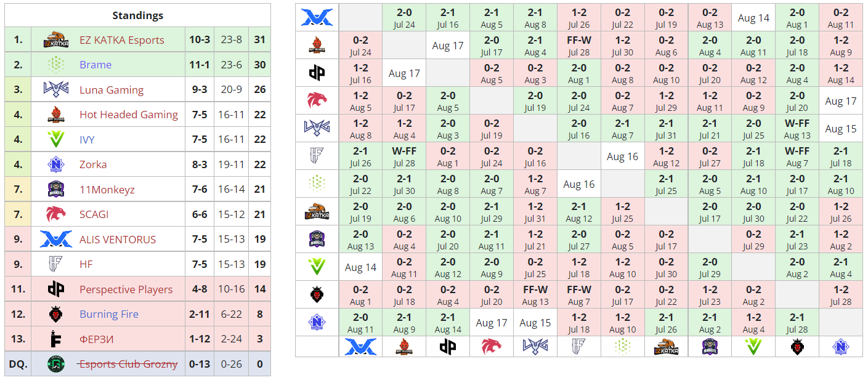Click the W-FF Jul 28 result cell
The height and width of the screenshot is (380, 868).
tap(404, 156)
